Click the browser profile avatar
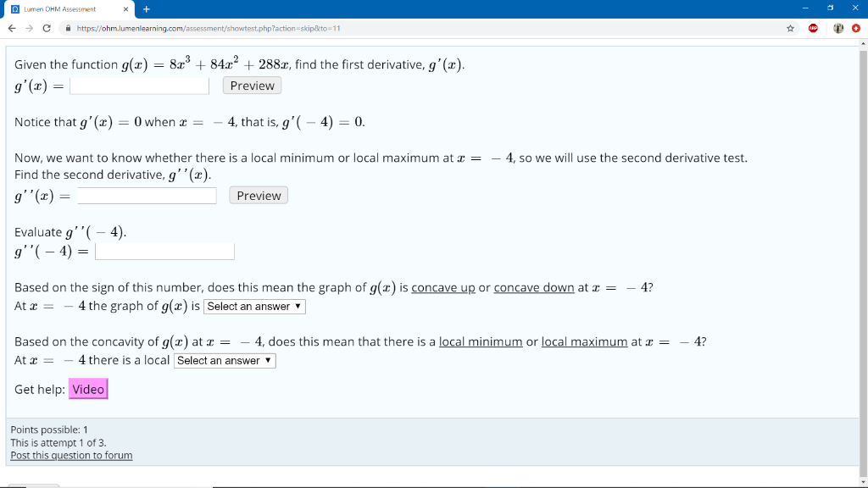The width and height of the screenshot is (868, 488). tap(837, 26)
